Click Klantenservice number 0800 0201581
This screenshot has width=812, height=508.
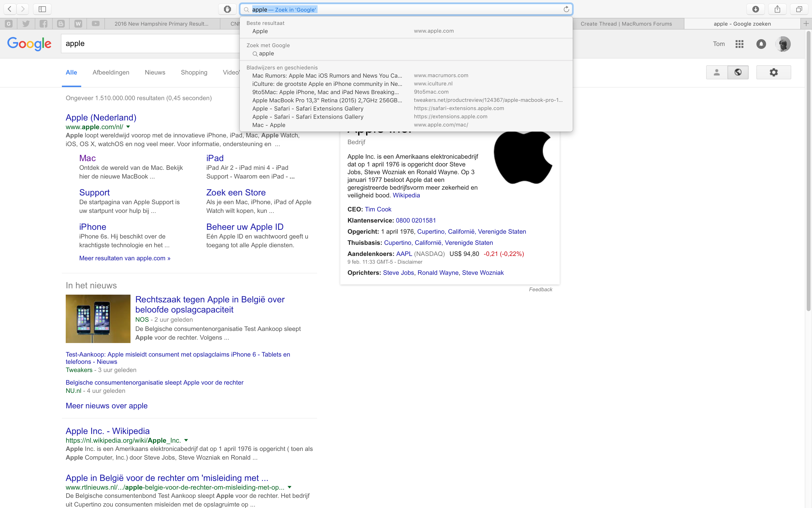[416, 220]
